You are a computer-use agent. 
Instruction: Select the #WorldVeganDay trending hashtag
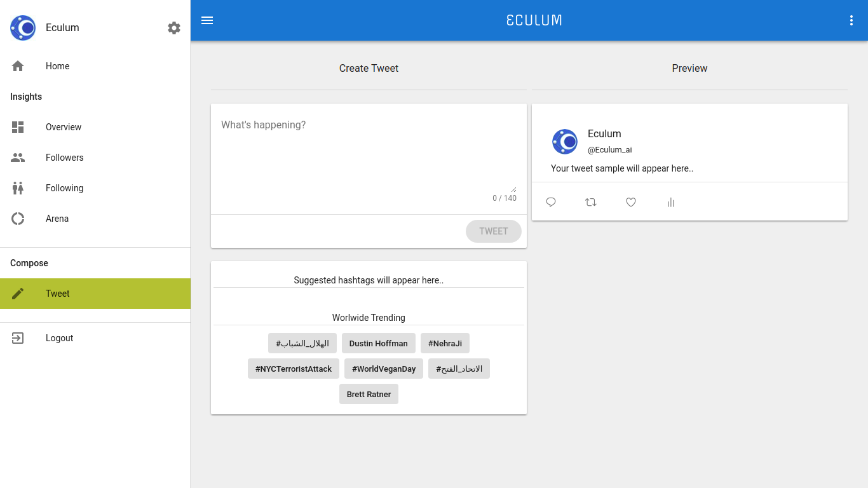point(384,369)
